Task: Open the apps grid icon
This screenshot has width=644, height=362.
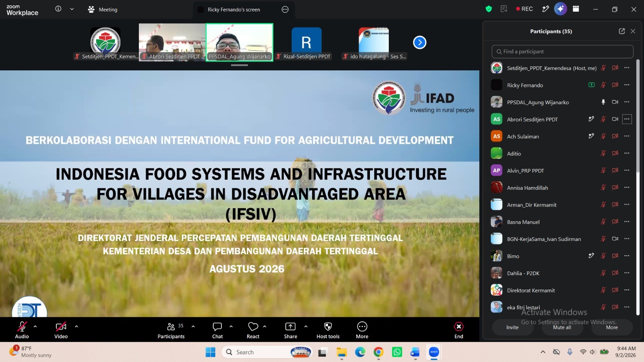Action: point(576,9)
